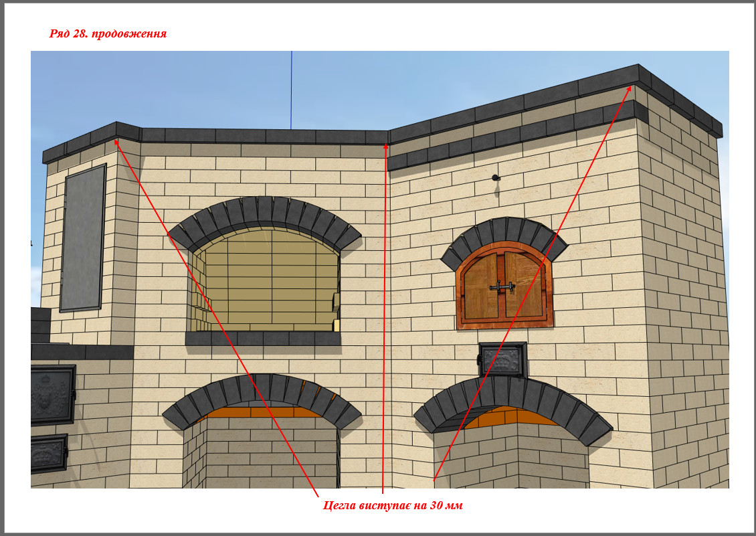Select the gray rectangular panel on the left column
Image resolution: width=756 pixels, height=536 pixels.
[x=84, y=238]
